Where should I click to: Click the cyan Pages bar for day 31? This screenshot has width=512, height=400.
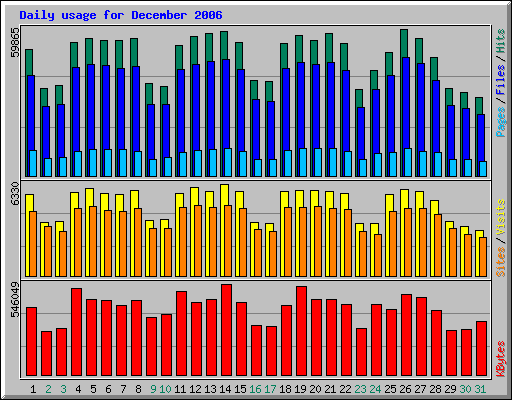[483, 169]
